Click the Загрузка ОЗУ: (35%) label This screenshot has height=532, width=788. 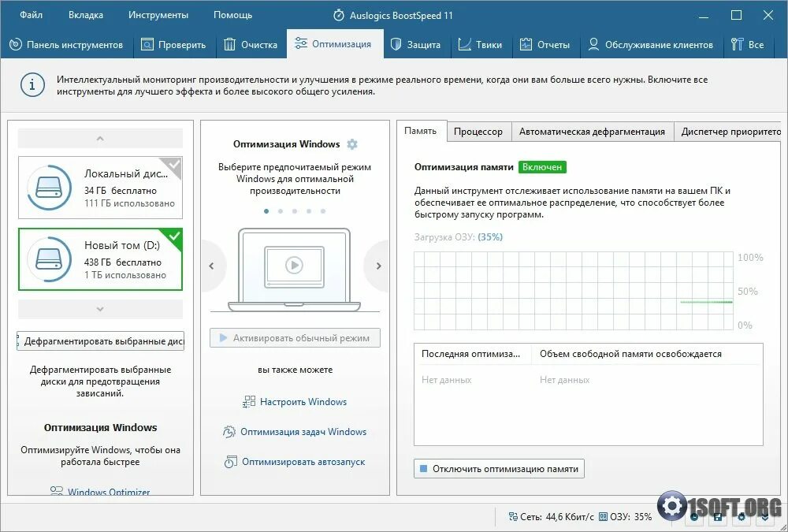tap(459, 236)
